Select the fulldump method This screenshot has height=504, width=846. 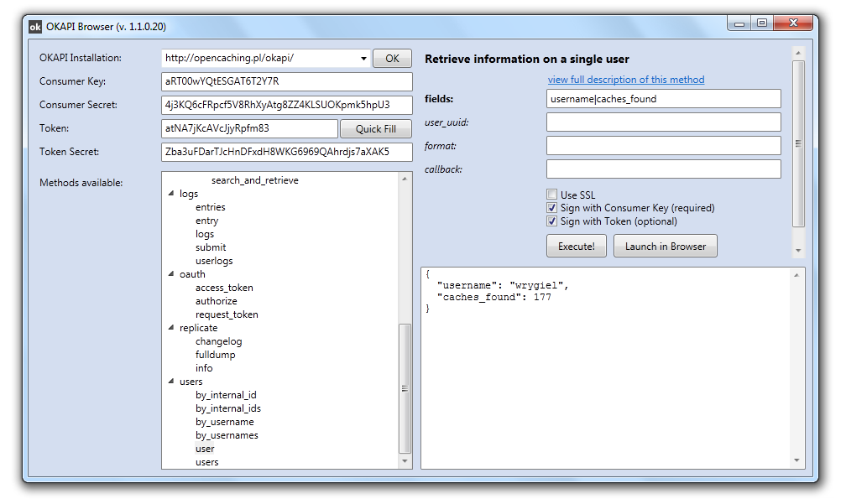(x=215, y=355)
